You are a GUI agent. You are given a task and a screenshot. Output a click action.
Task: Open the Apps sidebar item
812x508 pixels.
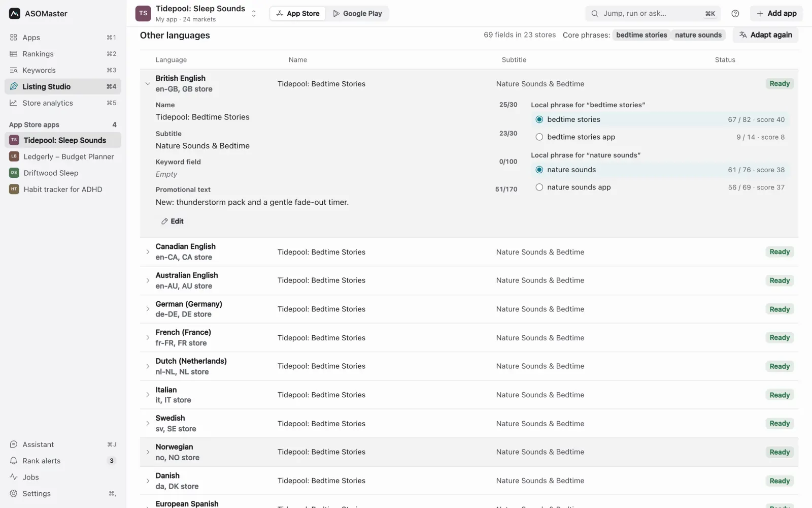coord(63,38)
